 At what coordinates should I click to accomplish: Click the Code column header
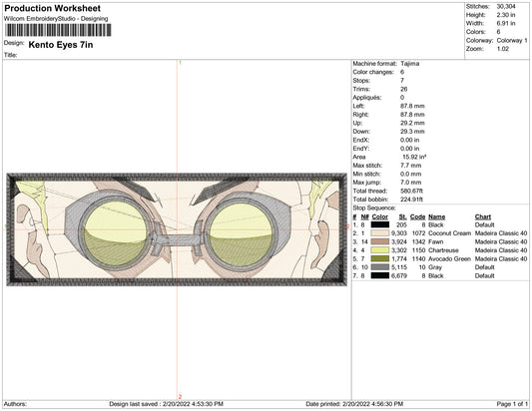coord(417,216)
